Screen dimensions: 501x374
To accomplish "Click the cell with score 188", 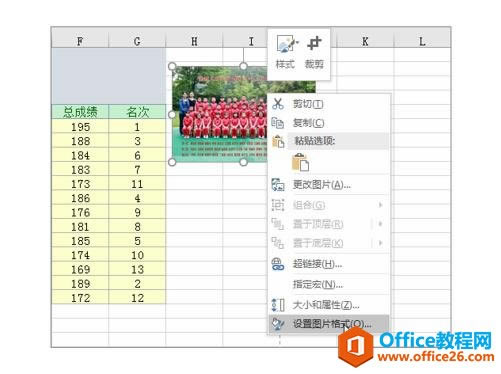I will tap(80, 141).
